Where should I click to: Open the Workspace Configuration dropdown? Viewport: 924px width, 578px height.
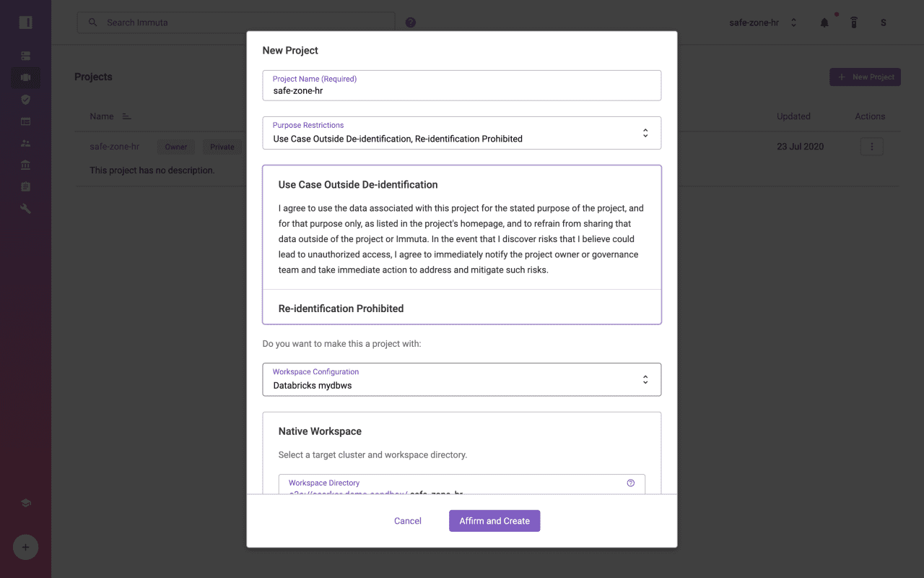pyautogui.click(x=462, y=379)
